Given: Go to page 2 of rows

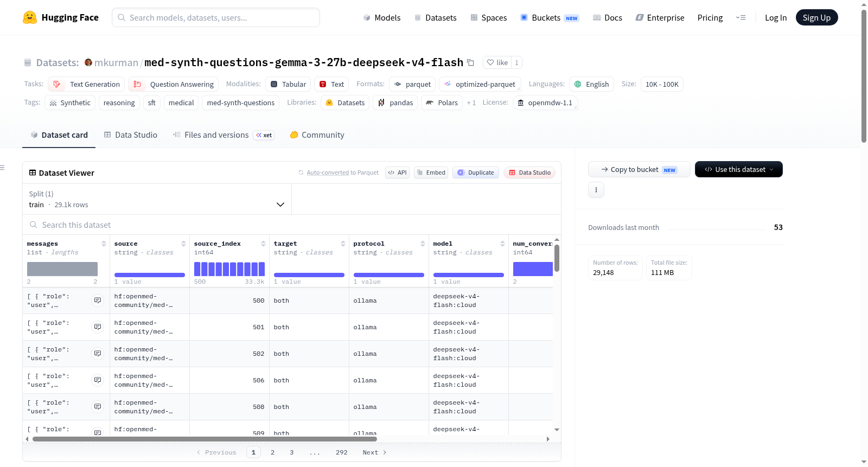Looking at the screenshot, I should coord(272,452).
